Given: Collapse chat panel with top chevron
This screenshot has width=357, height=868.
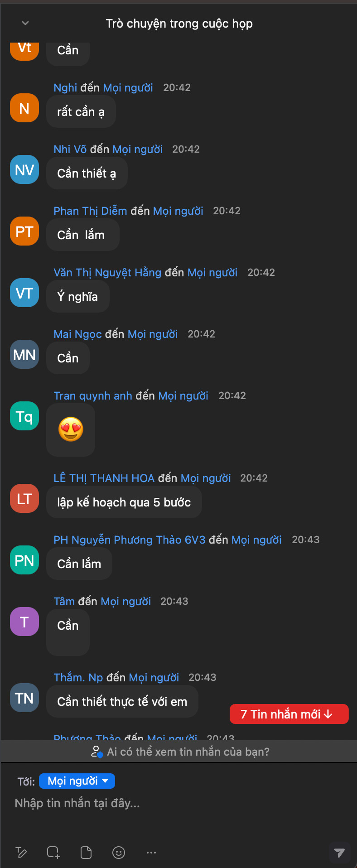Looking at the screenshot, I should (x=25, y=23).
